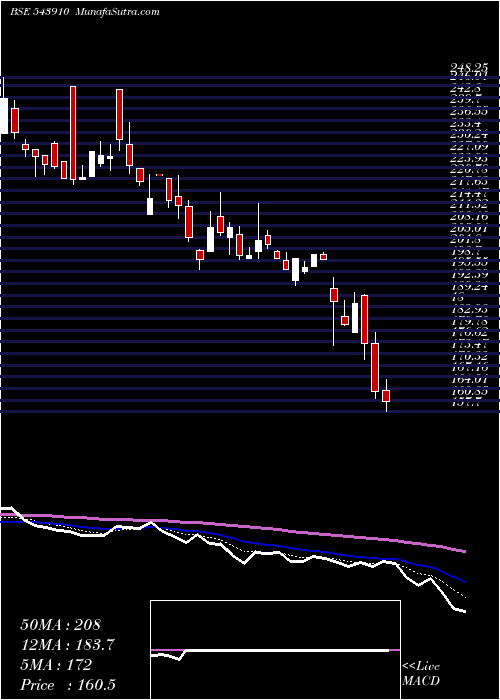Click the 173.47 price axis label
500x700 pixels.
click(x=469, y=345)
